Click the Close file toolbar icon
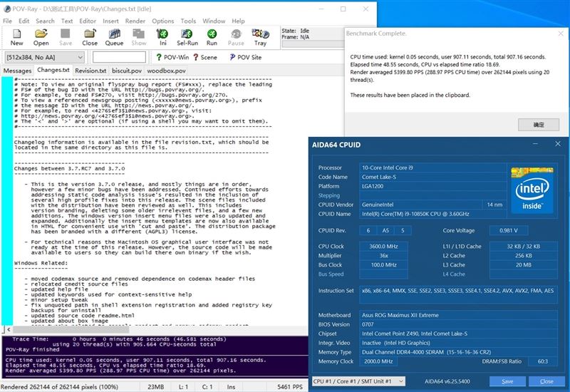 (90, 38)
